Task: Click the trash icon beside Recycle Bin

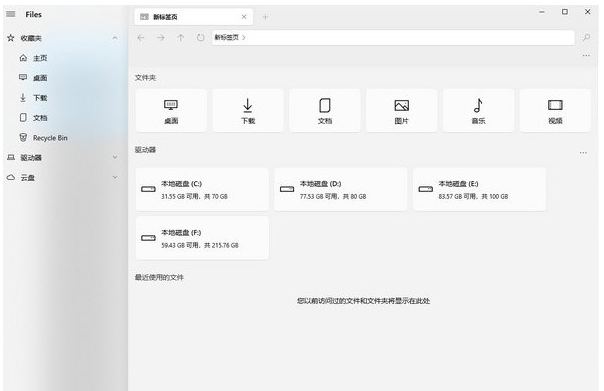Action: coord(23,138)
